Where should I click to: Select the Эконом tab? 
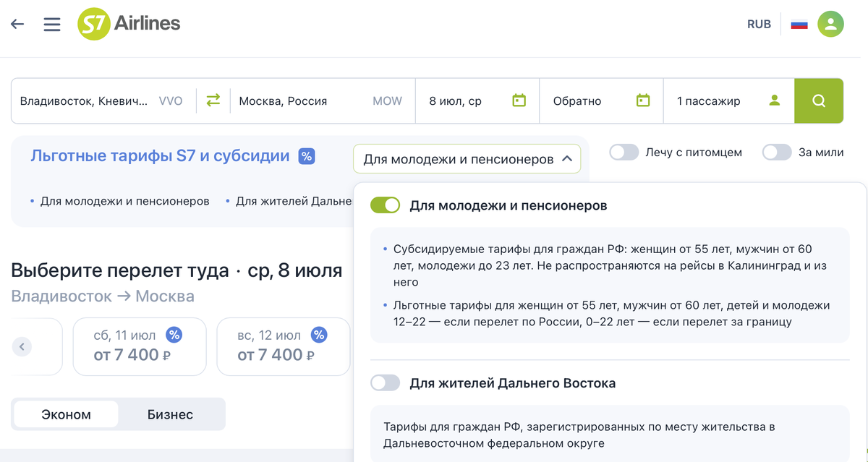pos(65,414)
